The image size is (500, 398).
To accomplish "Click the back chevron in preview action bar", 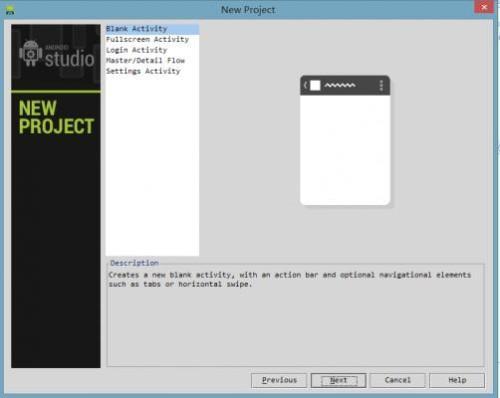I will click(305, 85).
